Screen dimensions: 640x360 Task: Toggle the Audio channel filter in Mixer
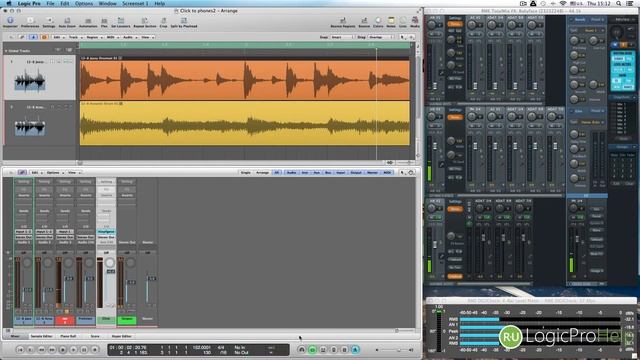tap(291, 173)
